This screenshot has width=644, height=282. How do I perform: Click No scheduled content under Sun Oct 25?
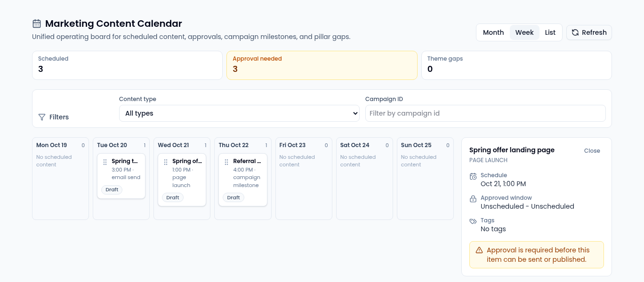pos(419,161)
